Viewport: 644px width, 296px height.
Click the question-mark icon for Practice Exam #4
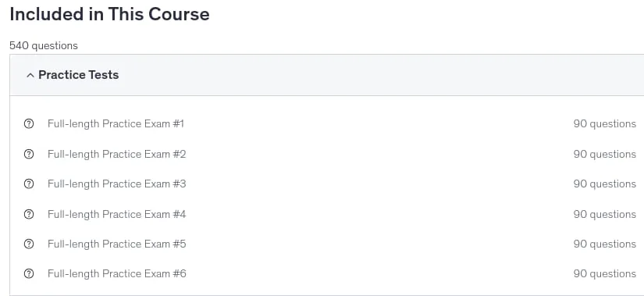(29, 214)
